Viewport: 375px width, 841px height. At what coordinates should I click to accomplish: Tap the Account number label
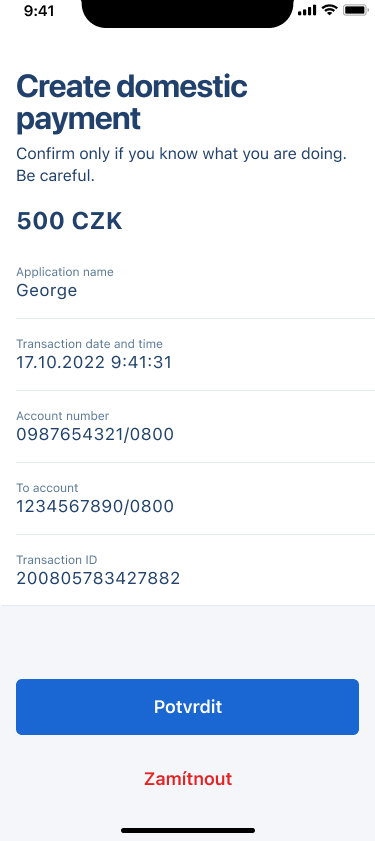click(63, 416)
